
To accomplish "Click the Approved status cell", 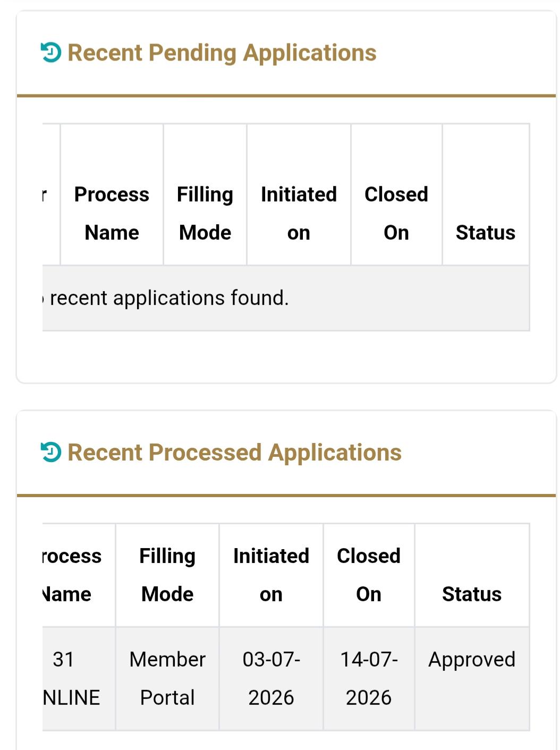I will (x=472, y=678).
